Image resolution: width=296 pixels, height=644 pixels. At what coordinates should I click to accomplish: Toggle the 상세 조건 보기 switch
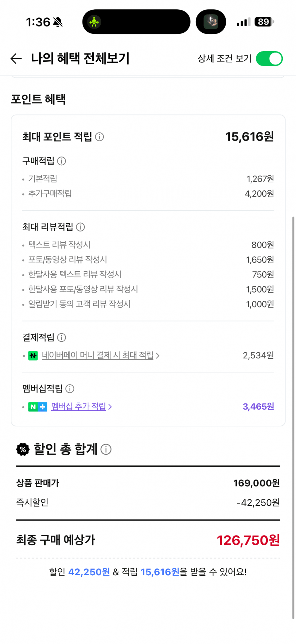click(269, 59)
